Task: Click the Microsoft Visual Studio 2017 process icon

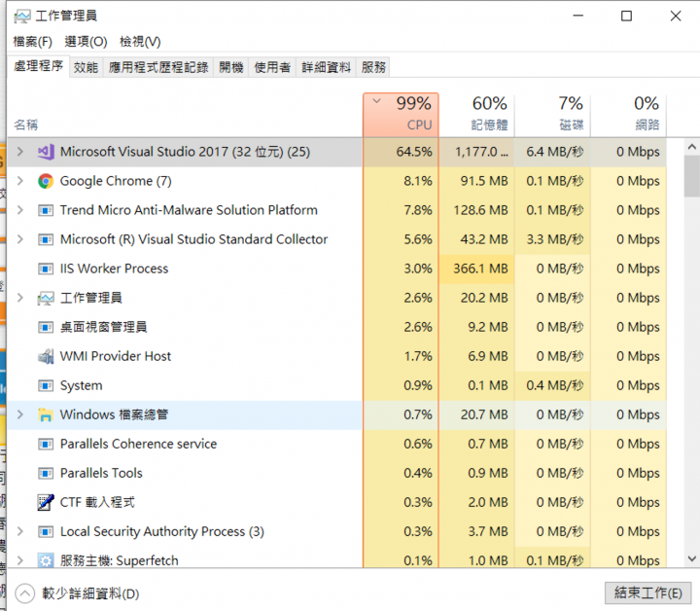Action: pos(46,152)
